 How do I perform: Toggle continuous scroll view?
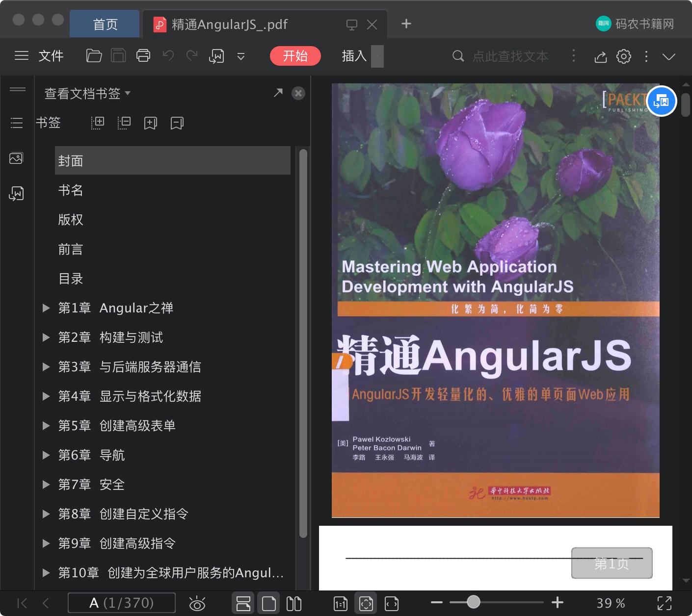[243, 603]
